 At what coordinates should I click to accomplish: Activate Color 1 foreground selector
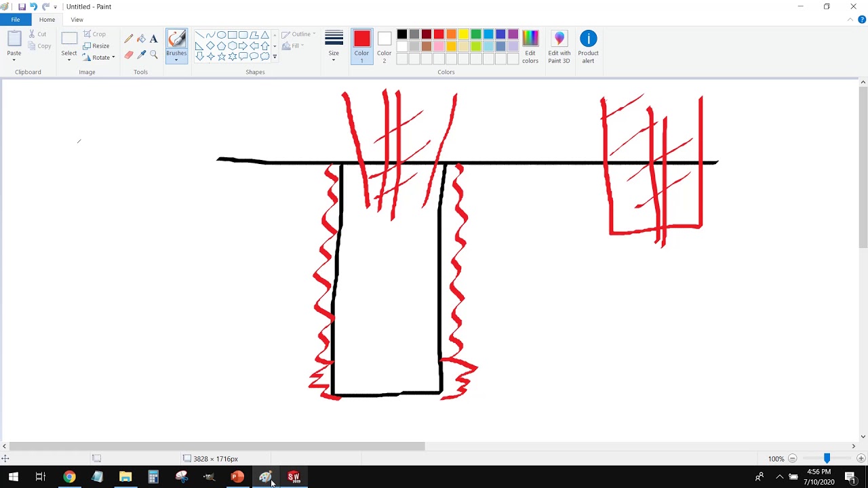coord(361,47)
